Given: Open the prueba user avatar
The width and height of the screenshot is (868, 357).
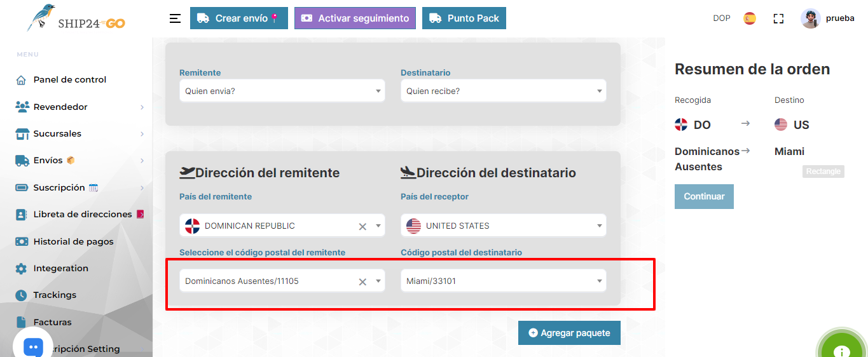Looking at the screenshot, I should click(x=810, y=18).
